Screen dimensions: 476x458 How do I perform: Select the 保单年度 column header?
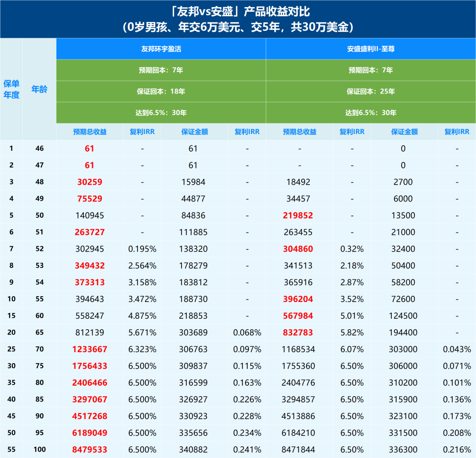tap(11, 89)
